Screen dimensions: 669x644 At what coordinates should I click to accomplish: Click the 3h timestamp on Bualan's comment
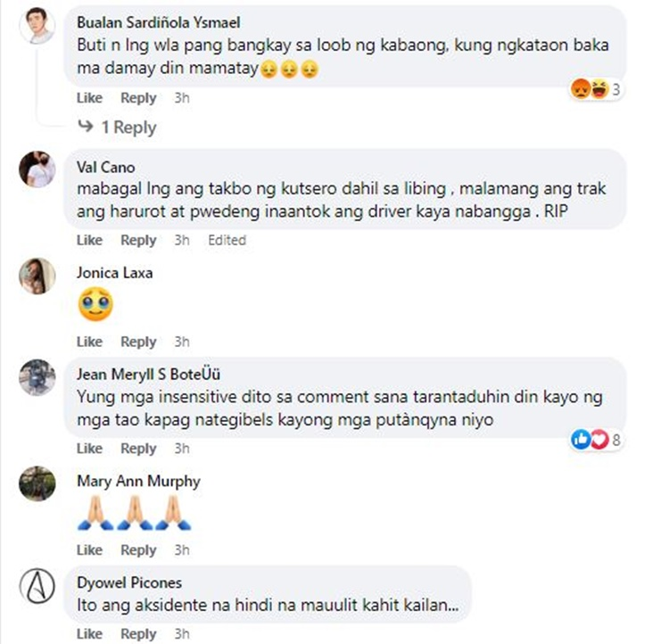point(182,98)
